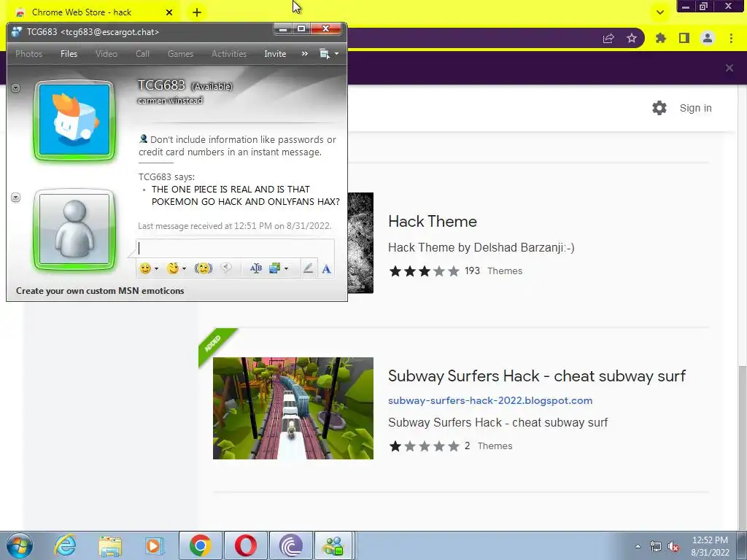The image size is (747, 560).
Task: Click the muted volume tray icon
Action: coord(673,547)
